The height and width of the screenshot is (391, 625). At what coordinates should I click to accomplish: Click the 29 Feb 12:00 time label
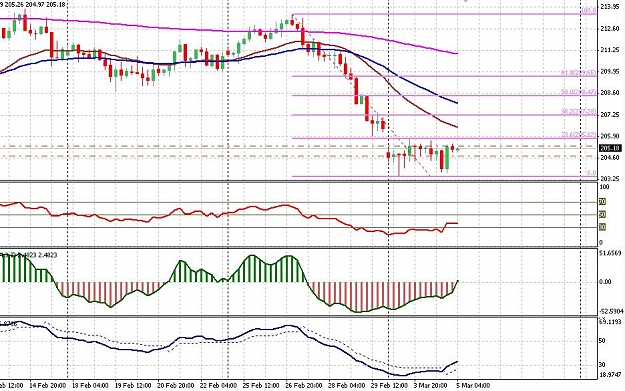click(389, 386)
